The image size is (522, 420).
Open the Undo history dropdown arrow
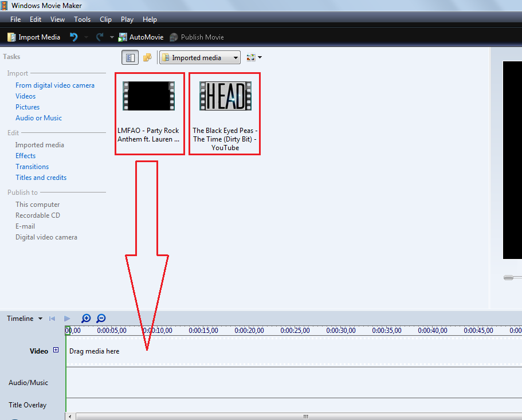point(86,37)
